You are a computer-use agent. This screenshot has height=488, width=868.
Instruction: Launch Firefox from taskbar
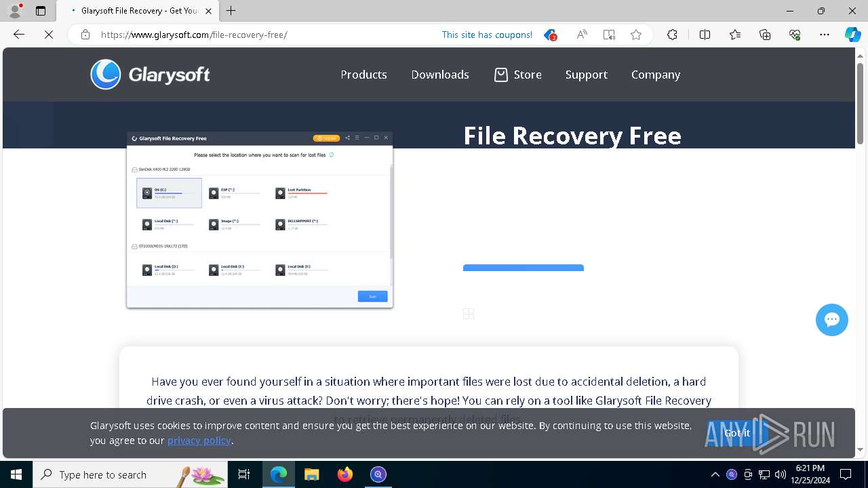(x=345, y=474)
